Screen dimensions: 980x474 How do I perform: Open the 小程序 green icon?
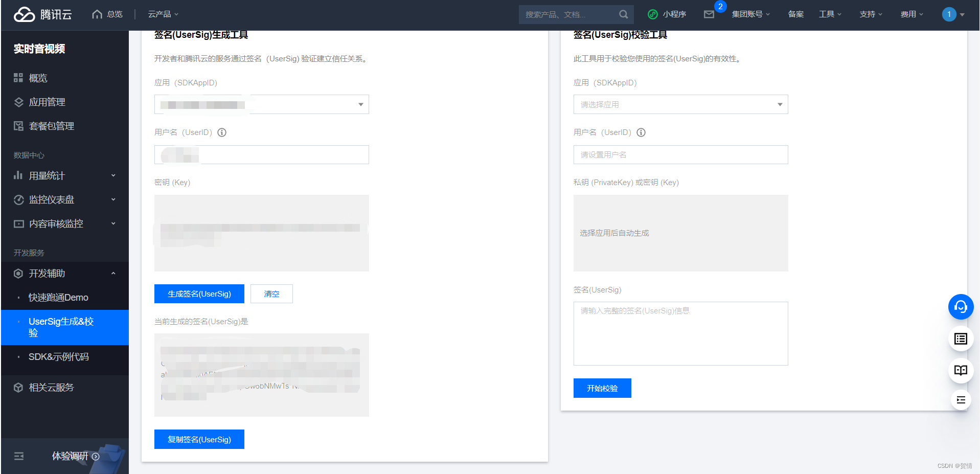click(x=652, y=14)
